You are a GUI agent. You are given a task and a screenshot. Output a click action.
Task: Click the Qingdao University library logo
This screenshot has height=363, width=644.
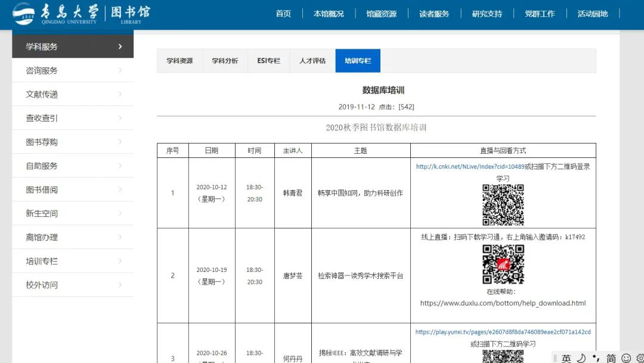[81, 14]
